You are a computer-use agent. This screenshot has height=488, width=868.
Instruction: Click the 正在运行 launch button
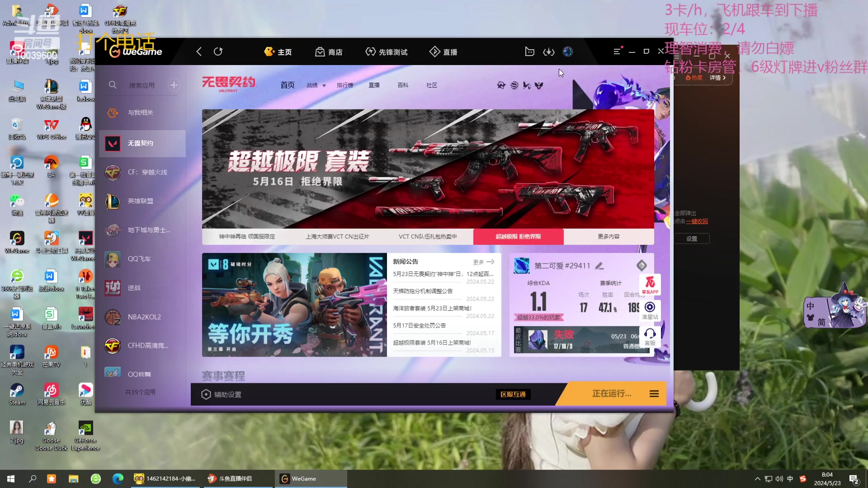click(612, 394)
